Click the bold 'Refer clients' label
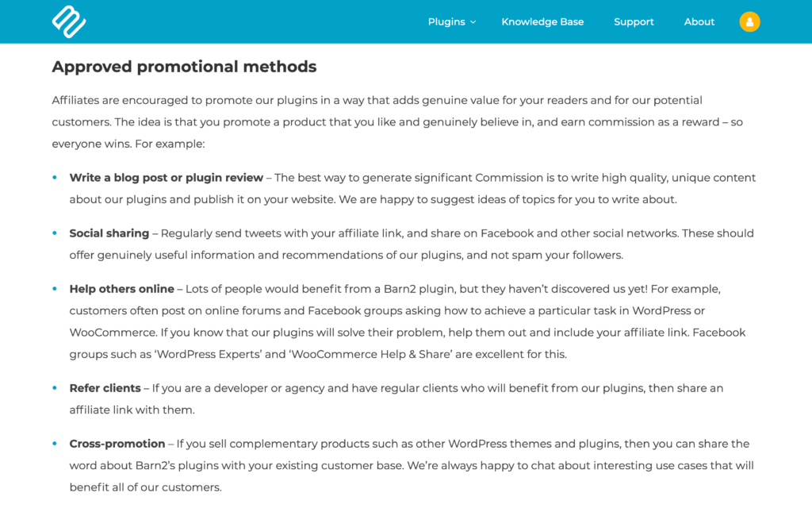This screenshot has height=508, width=812. [x=105, y=388]
